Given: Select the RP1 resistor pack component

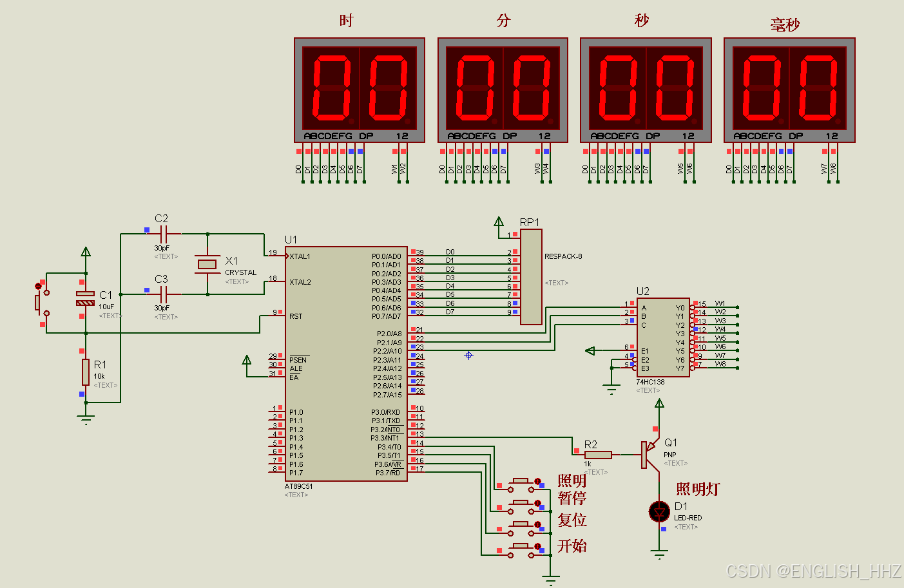Looking at the screenshot, I should (531, 277).
